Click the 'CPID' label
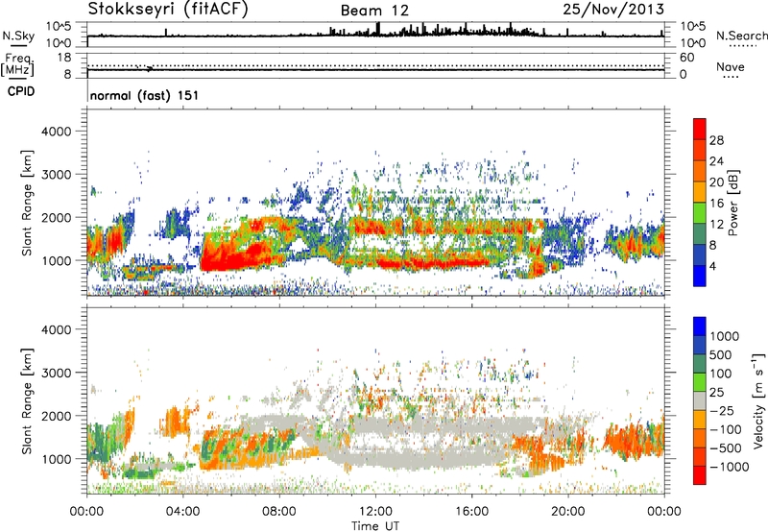The width and height of the screenshot is (768, 532). point(21,91)
